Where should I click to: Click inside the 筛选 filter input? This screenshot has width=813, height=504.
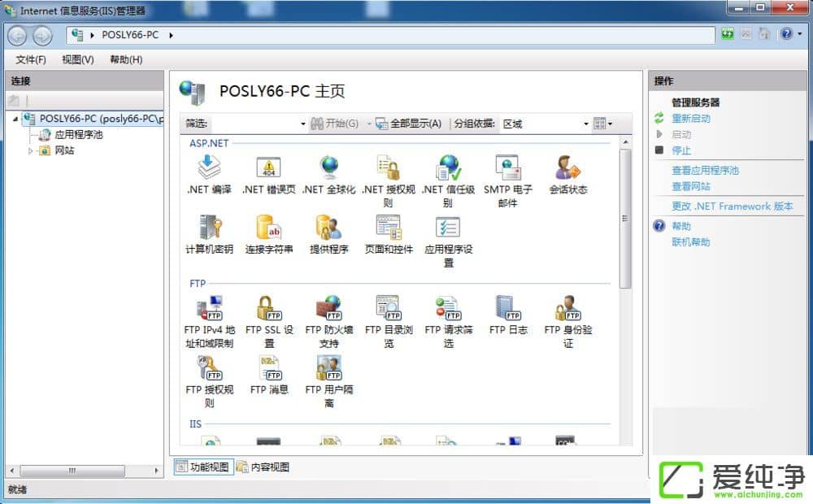(254, 124)
